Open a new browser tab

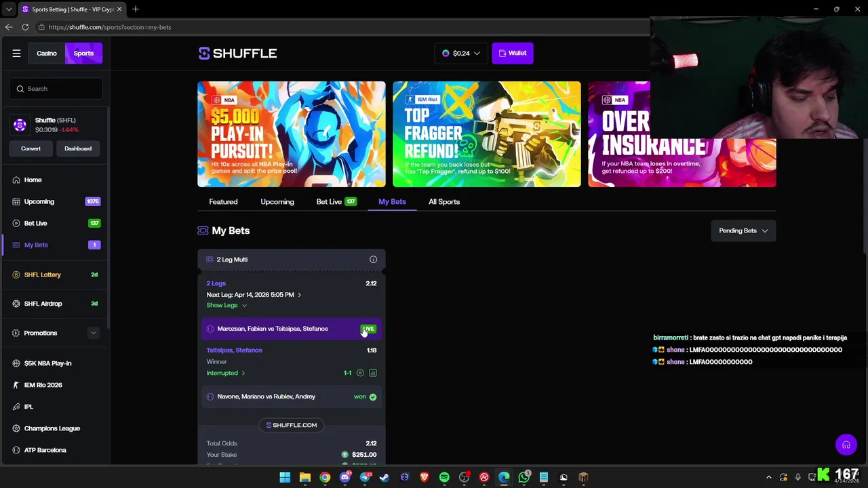(136, 9)
